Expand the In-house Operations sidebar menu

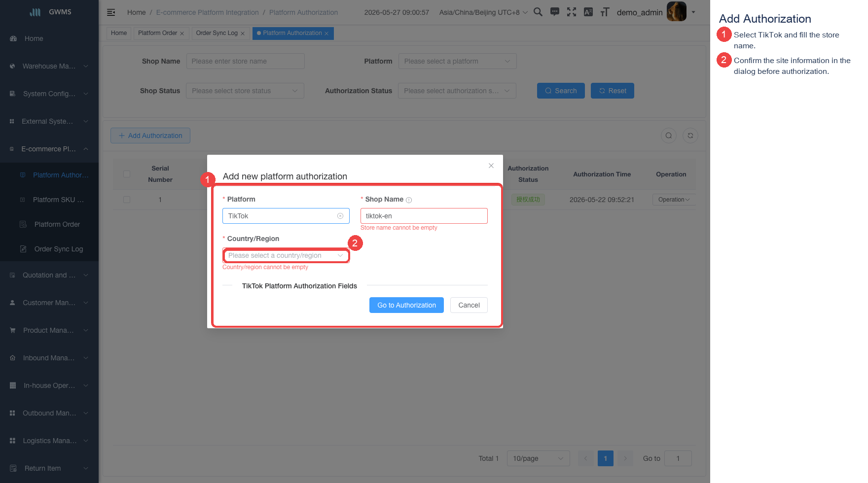pos(49,385)
